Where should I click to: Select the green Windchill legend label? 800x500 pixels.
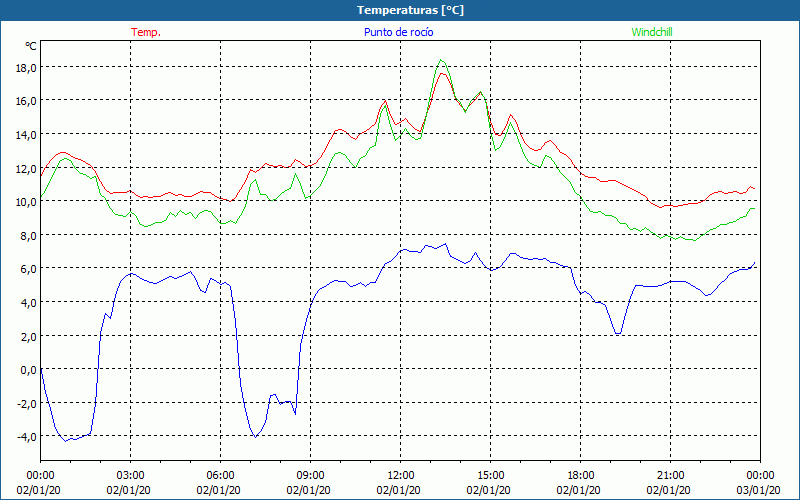click(x=652, y=32)
